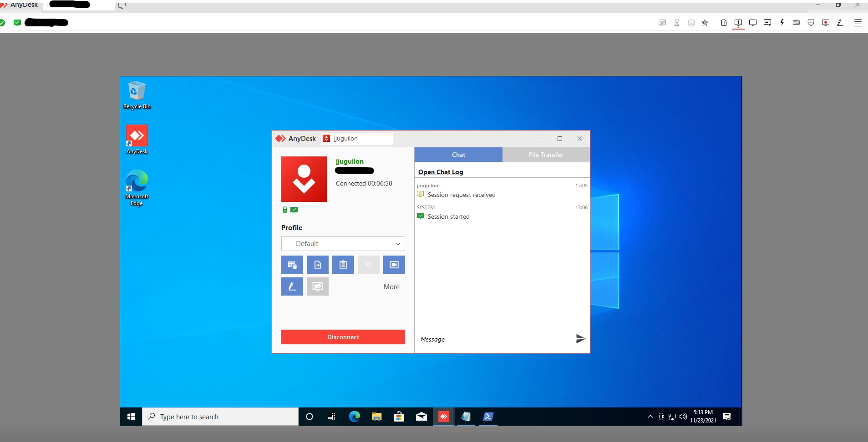868x442 pixels.
Task: Click the red Disconnect button
Action: point(343,337)
